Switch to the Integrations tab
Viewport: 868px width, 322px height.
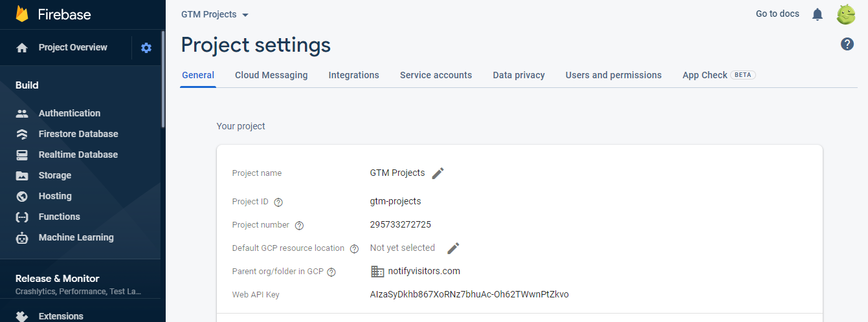pyautogui.click(x=354, y=75)
